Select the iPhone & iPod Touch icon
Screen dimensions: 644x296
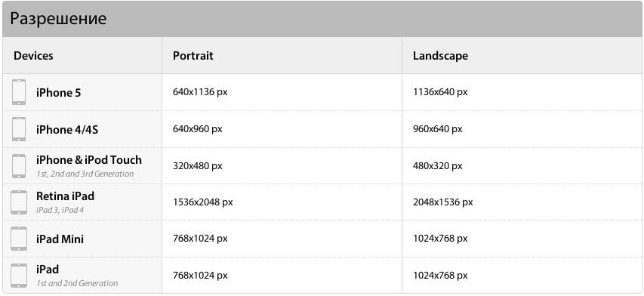(19, 166)
